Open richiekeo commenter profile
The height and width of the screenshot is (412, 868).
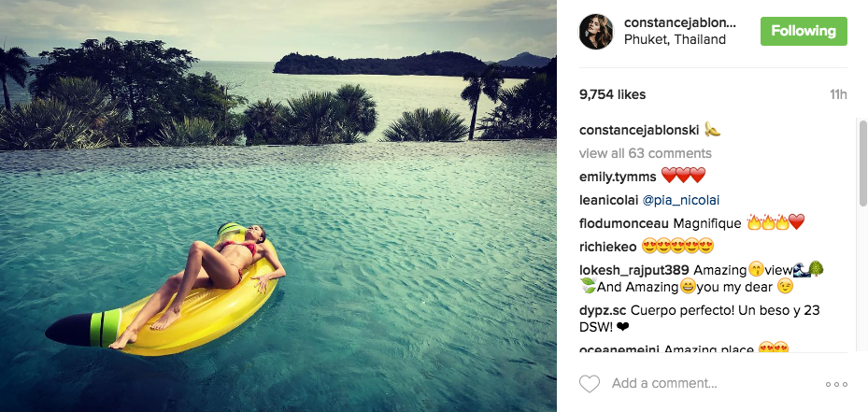point(608,247)
